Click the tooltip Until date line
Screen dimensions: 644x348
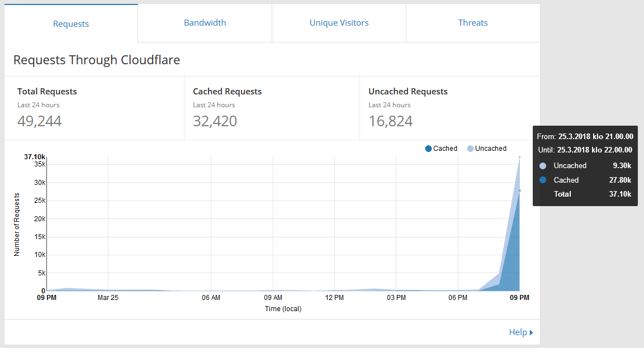pyautogui.click(x=585, y=150)
